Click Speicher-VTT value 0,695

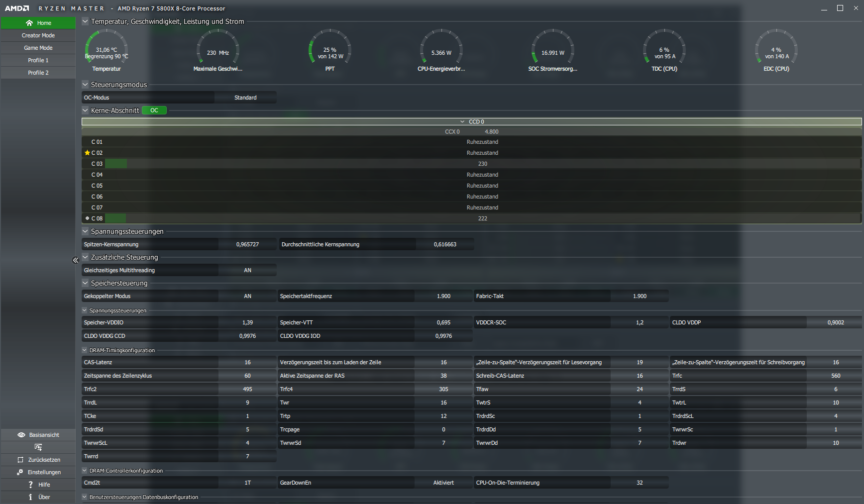point(443,322)
